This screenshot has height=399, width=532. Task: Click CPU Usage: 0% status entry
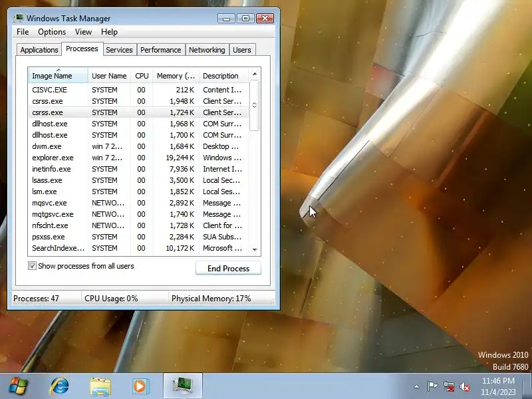click(x=111, y=299)
